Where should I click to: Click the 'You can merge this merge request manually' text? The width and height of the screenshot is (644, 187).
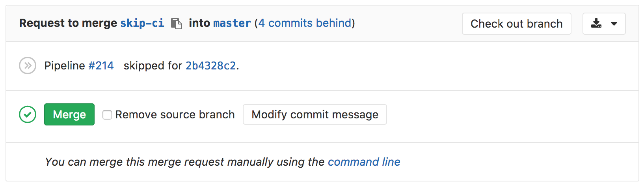[x=184, y=162]
